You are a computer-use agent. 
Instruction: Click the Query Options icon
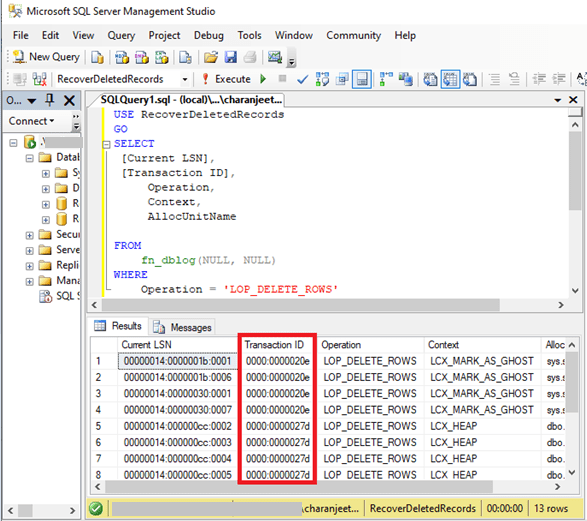[342, 79]
